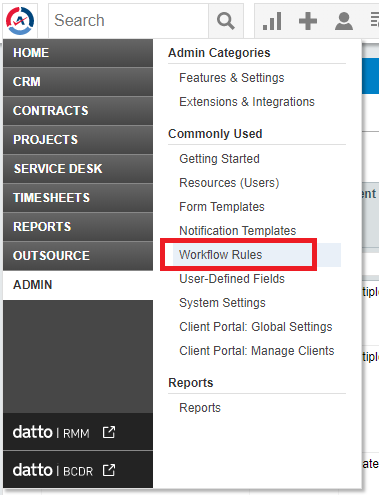Open Client Portal: Manage Clients

(x=257, y=351)
